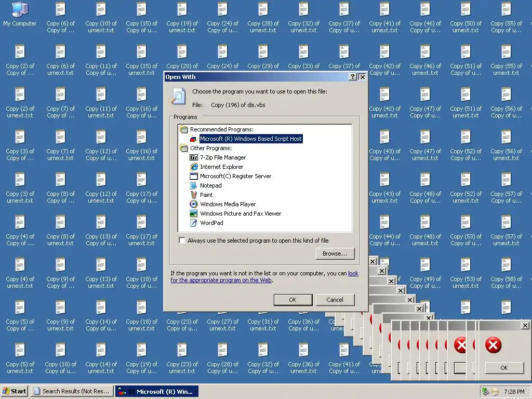The height and width of the screenshot is (399, 532).
Task: Pick Windows Media Player in the list
Action: point(222,204)
